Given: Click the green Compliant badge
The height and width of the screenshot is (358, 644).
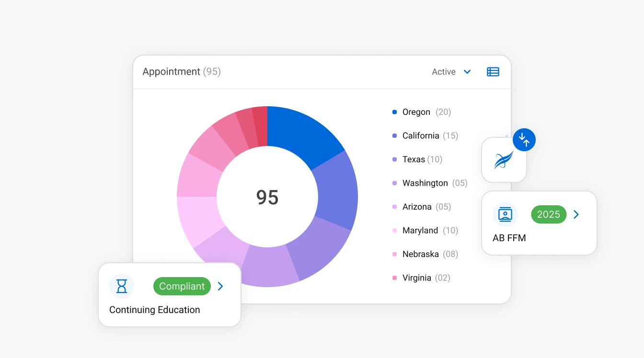Looking at the screenshot, I should click(182, 286).
